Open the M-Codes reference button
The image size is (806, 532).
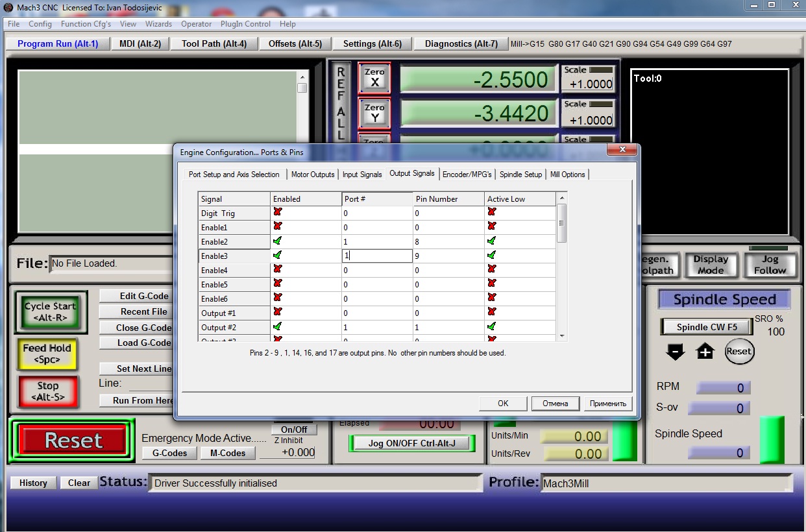pos(228,453)
